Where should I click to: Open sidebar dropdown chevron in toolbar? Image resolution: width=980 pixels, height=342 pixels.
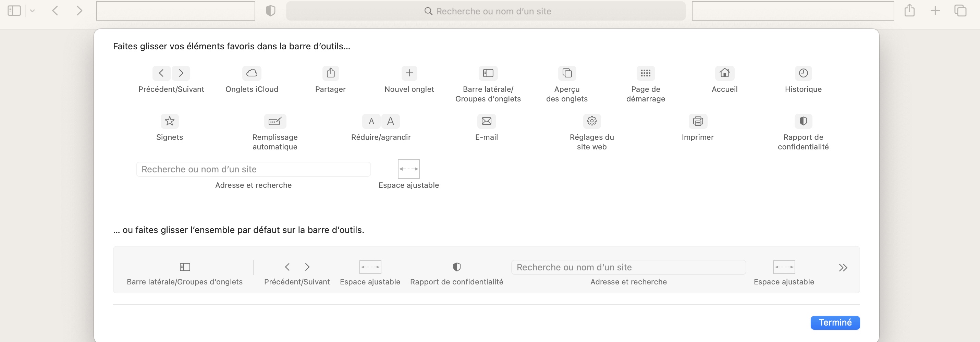pos(32,11)
